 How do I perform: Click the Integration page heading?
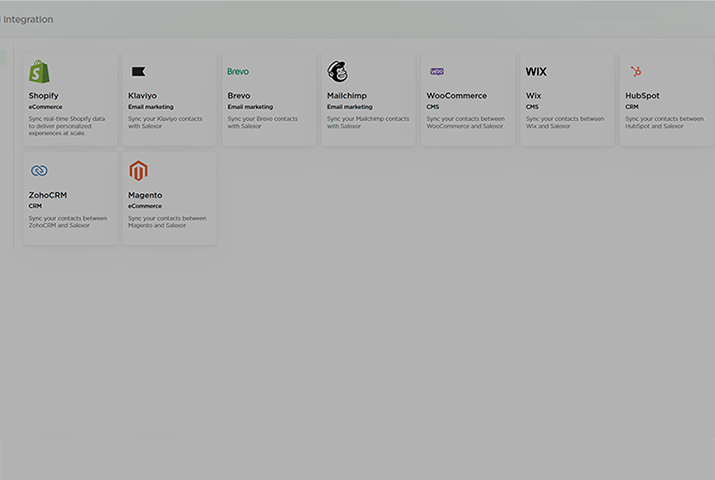[27, 20]
